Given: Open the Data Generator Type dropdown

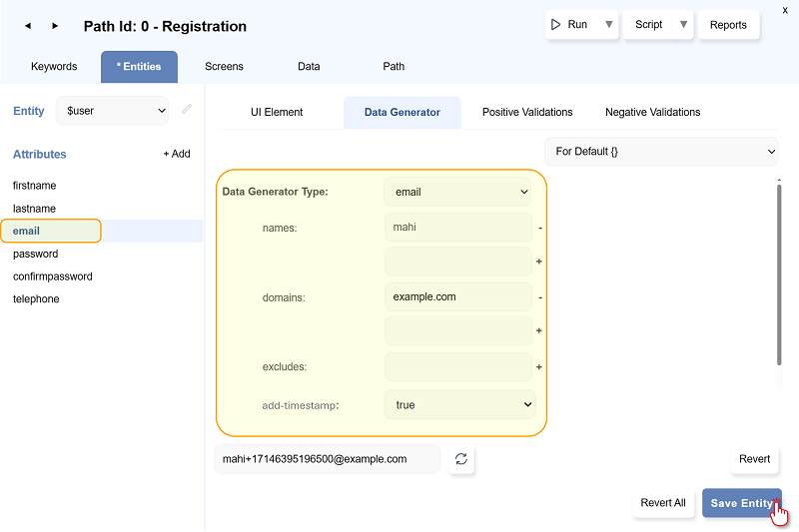Looking at the screenshot, I should click(x=458, y=192).
